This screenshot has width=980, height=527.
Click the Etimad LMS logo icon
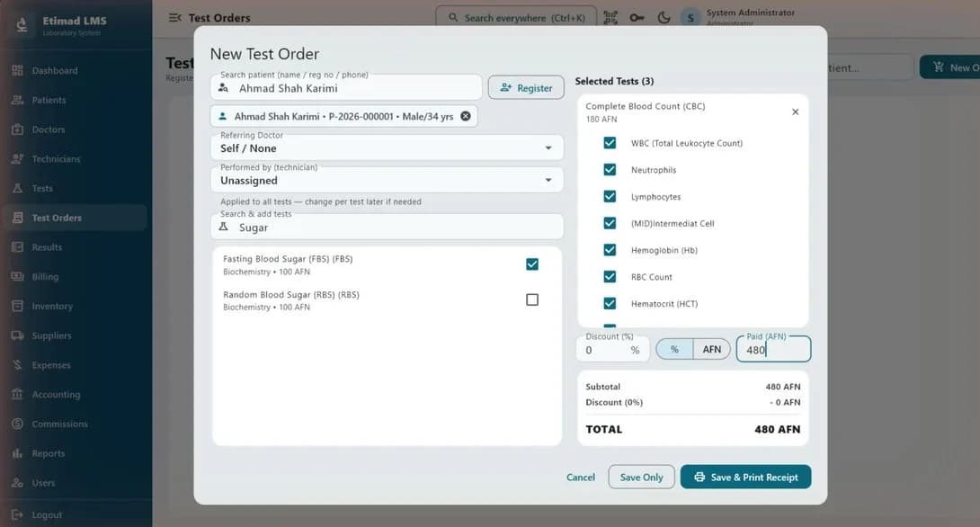[x=22, y=25]
